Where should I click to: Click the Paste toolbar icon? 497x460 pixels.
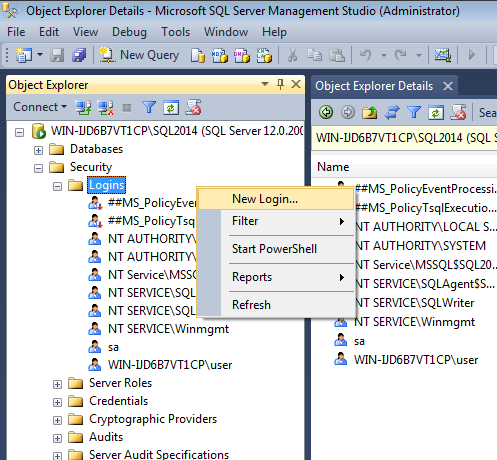pyautogui.click(x=337, y=55)
